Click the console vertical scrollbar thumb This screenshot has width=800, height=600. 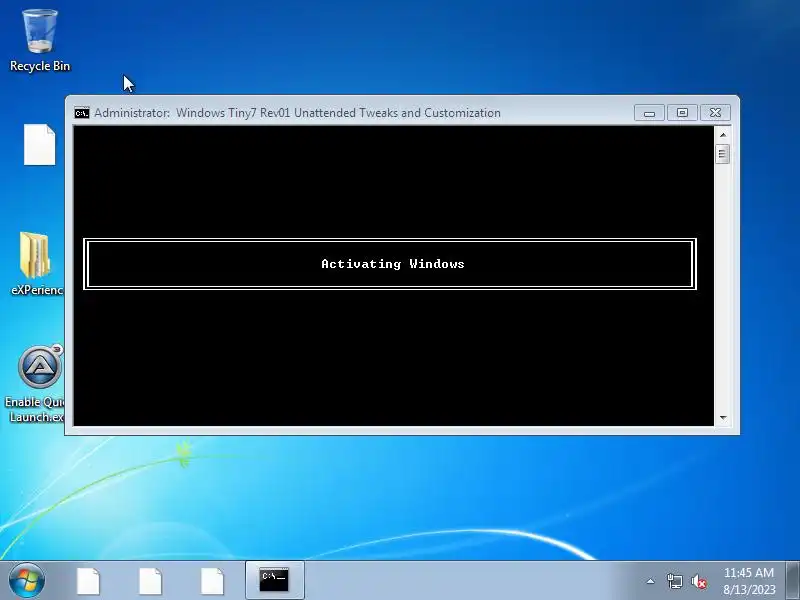coord(722,154)
